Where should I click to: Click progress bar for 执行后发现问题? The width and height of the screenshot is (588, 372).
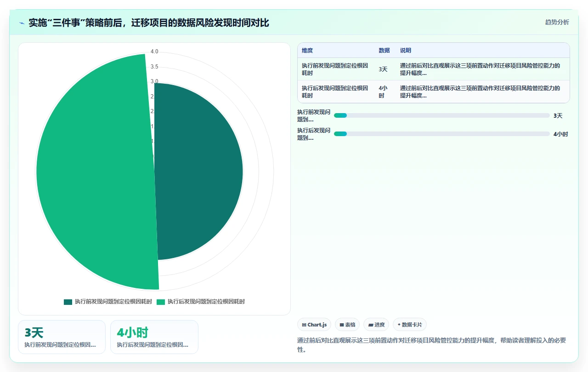coord(441,134)
